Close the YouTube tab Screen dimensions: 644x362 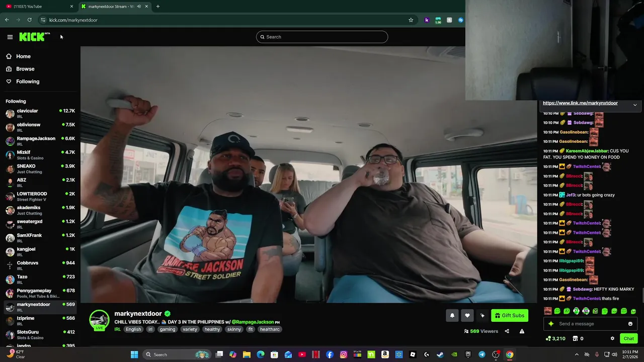pyautogui.click(x=71, y=7)
